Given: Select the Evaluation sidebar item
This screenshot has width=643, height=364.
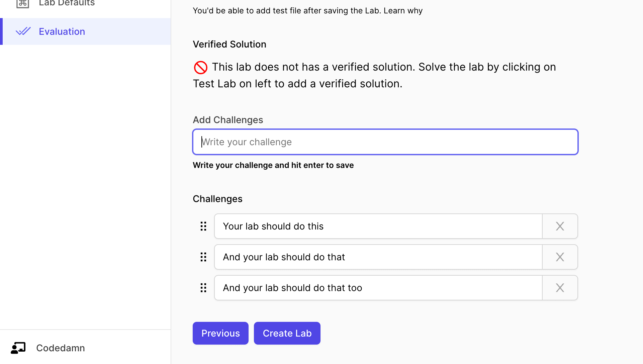Looking at the screenshot, I should (62, 31).
